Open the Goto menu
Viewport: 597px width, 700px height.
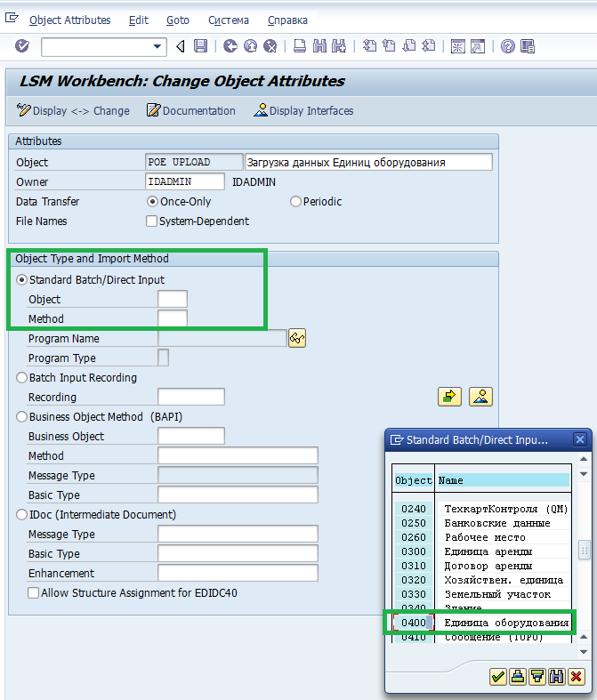(x=178, y=20)
